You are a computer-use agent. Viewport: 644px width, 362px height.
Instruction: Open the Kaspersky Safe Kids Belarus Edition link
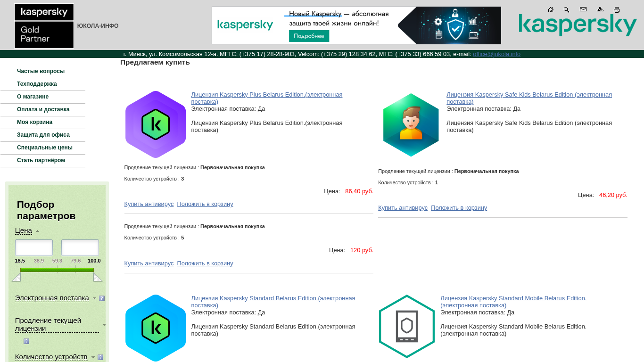click(529, 98)
